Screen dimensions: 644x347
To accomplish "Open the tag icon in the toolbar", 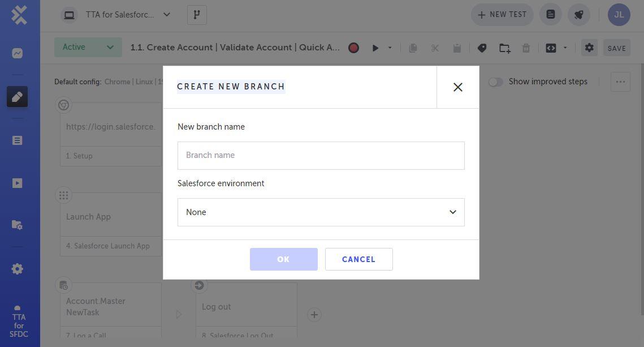I will coord(482,48).
